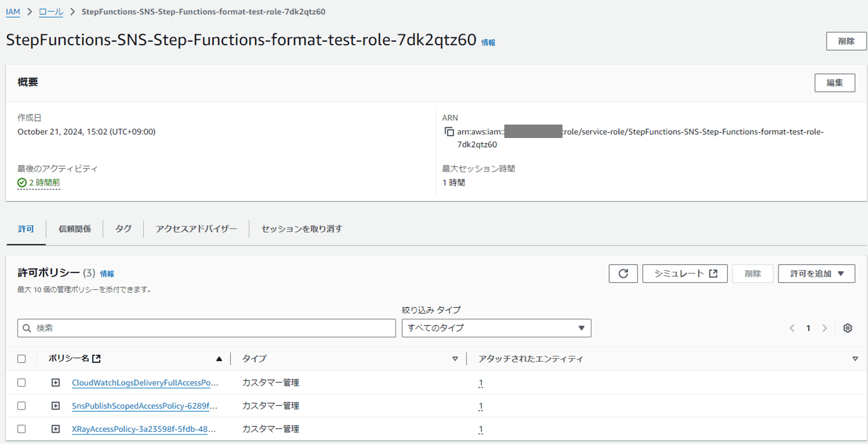The image size is (868, 444).
Task: Copy the role ARN with the copy icon
Action: [x=449, y=132]
